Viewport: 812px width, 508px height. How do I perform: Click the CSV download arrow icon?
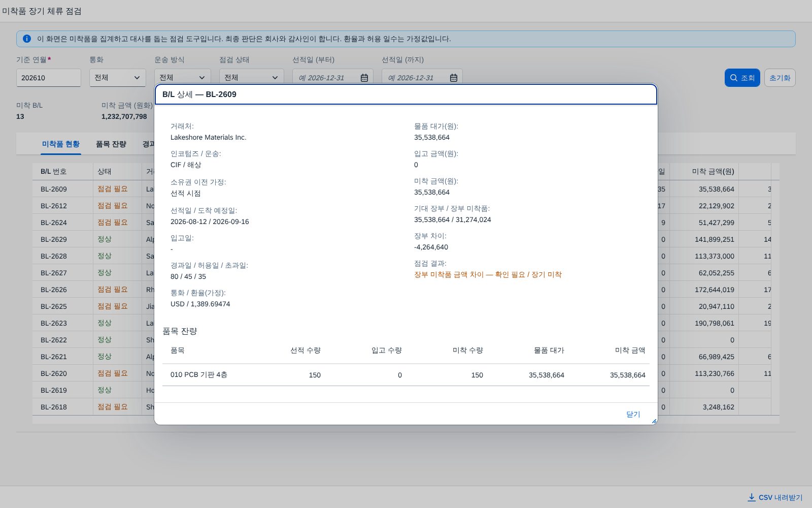pos(752,497)
